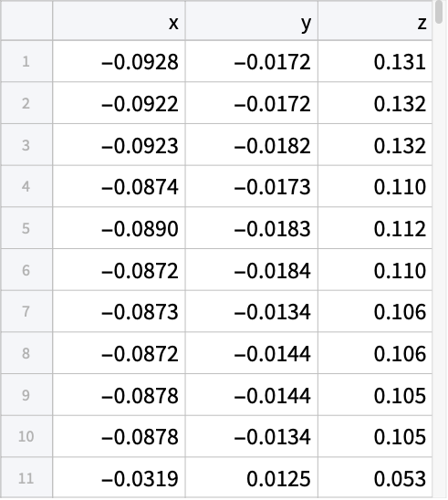Select the z column header
Image resolution: width=448 pixels, height=500 pixels.
375,21
